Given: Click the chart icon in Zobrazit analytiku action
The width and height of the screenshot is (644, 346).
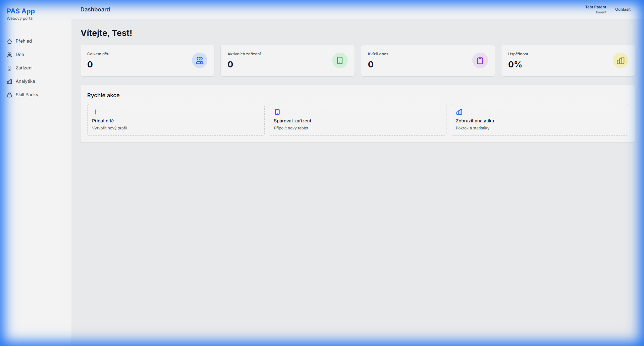Looking at the screenshot, I should [459, 112].
